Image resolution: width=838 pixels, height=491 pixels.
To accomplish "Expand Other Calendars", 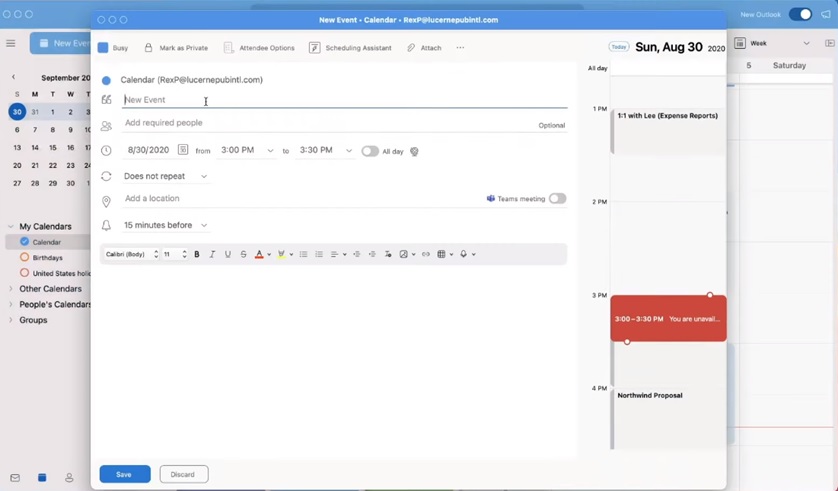I will [11, 289].
